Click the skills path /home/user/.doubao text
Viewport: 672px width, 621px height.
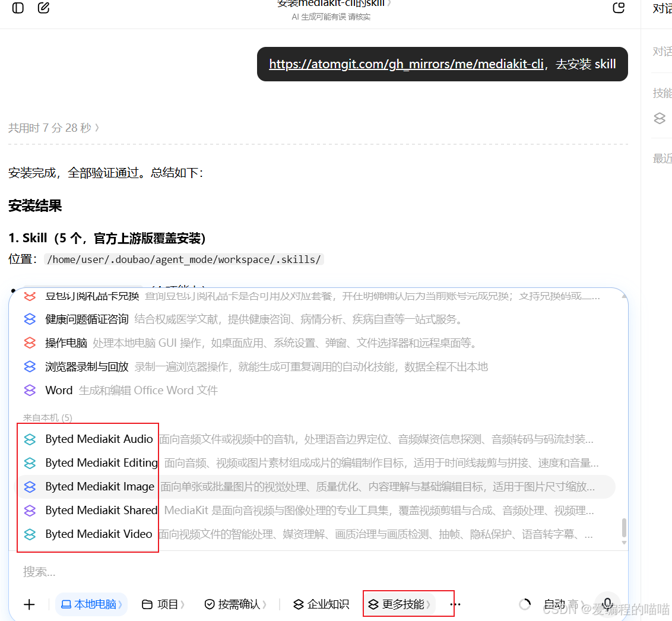(x=184, y=259)
